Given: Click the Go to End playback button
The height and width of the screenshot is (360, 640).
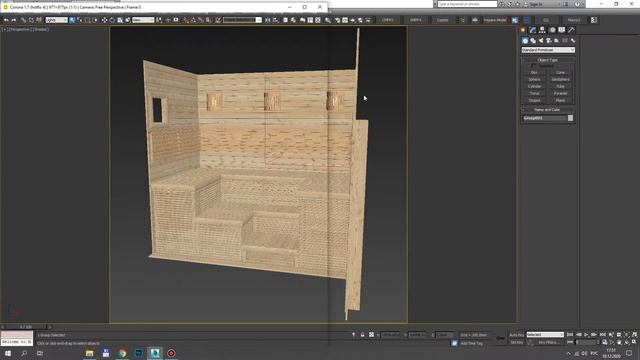Looking at the screenshot, I should [x=602, y=335].
